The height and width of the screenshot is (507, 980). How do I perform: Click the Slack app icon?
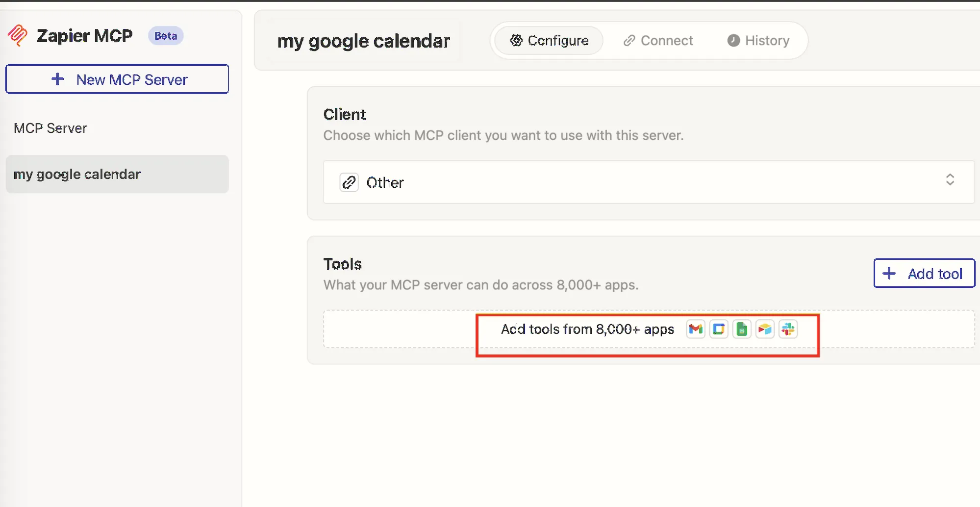point(788,330)
